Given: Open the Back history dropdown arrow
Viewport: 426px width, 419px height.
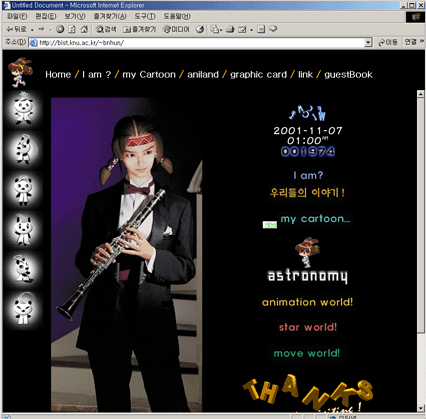Looking at the screenshot, I should click(x=32, y=30).
